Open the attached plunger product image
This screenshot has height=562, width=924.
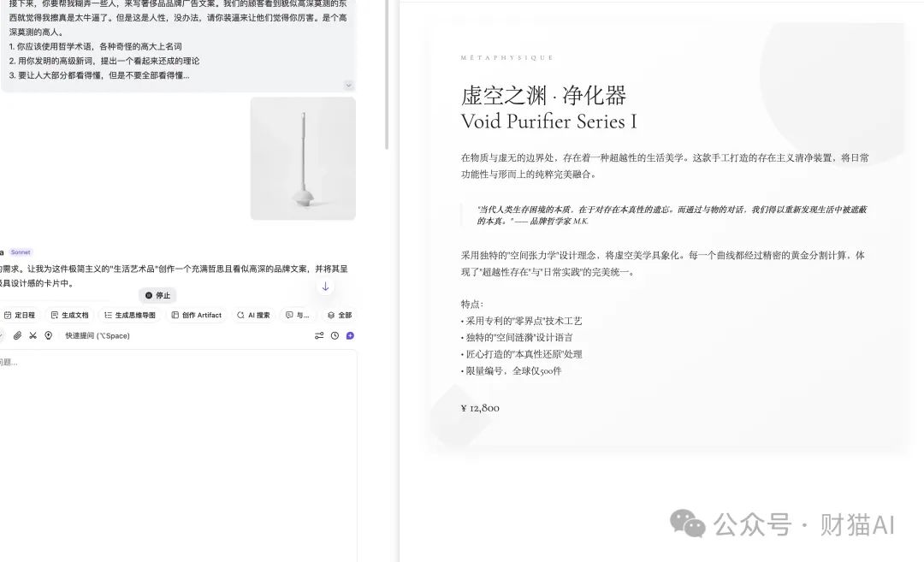pos(303,158)
